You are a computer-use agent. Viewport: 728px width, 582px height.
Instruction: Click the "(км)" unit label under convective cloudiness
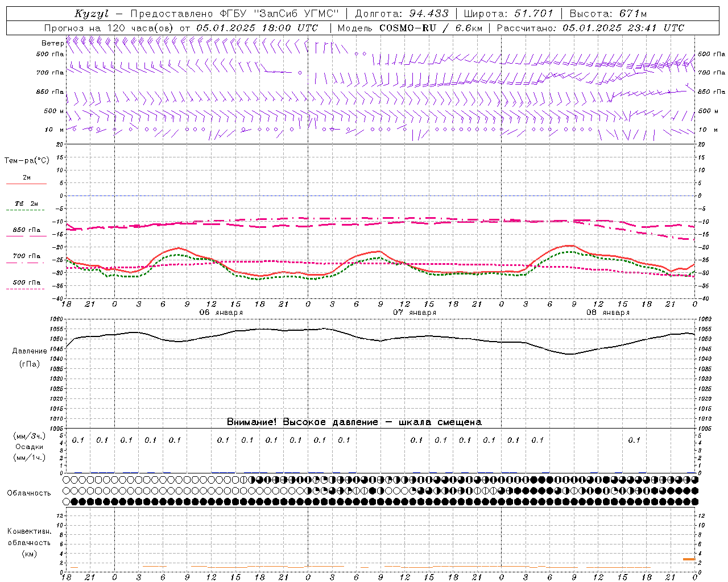click(x=30, y=554)
